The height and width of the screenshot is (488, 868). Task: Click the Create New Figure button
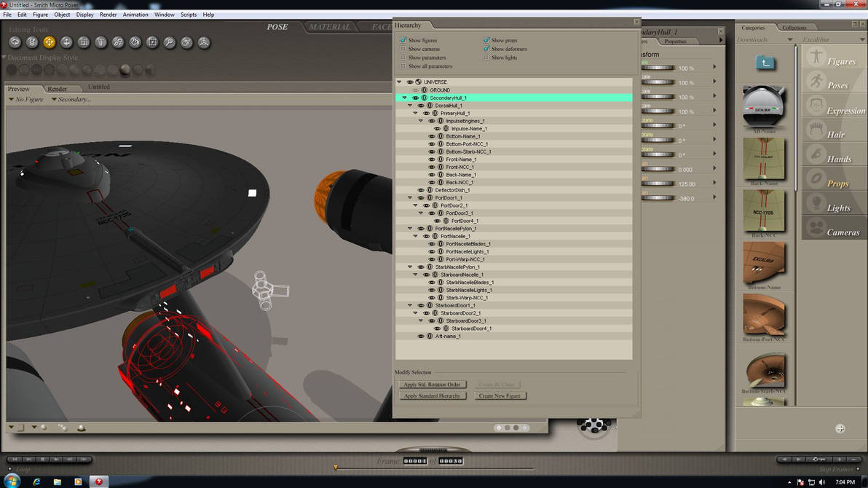tap(500, 396)
